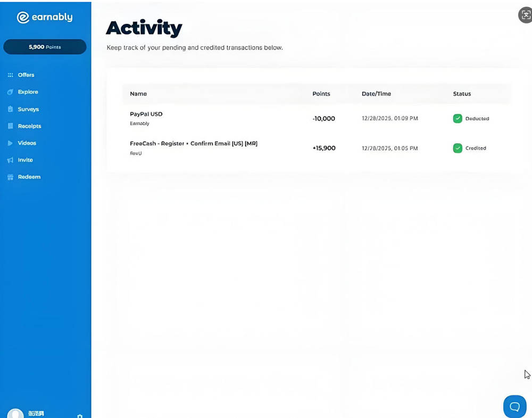Click the screenshot capture icon at top right
Screen dimensions: 532x418
pos(526,15)
